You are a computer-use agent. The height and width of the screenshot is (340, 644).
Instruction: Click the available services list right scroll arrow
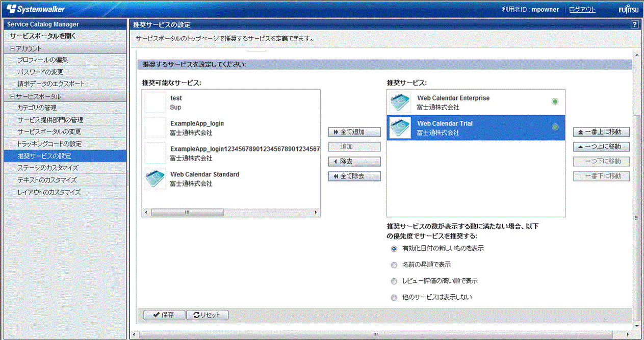point(316,213)
